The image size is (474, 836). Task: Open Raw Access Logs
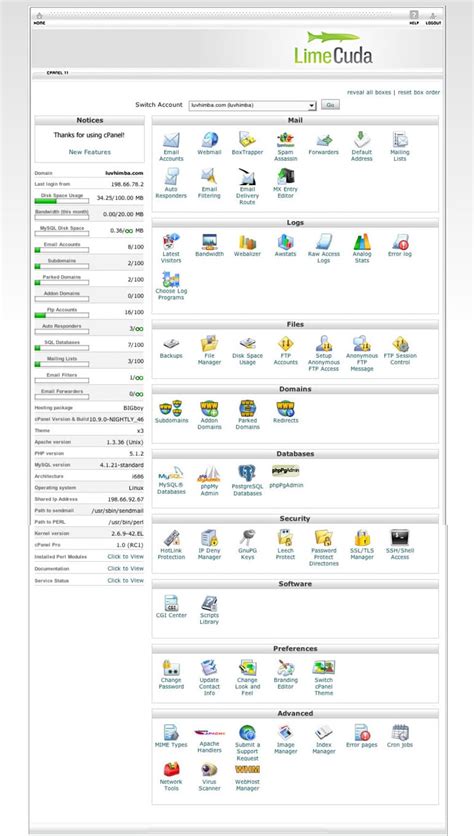coord(324,248)
